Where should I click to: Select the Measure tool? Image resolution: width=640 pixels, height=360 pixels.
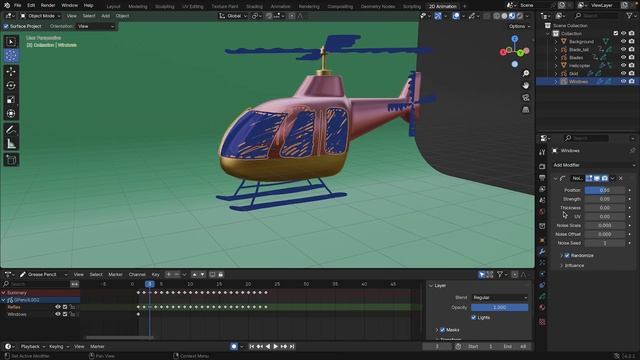[x=11, y=144]
